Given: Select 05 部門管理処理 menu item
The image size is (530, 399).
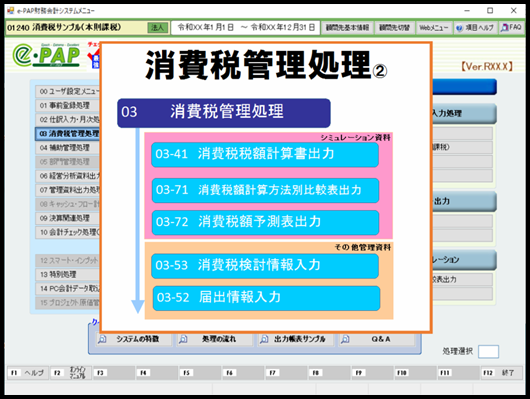Looking at the screenshot, I should coord(68,162).
